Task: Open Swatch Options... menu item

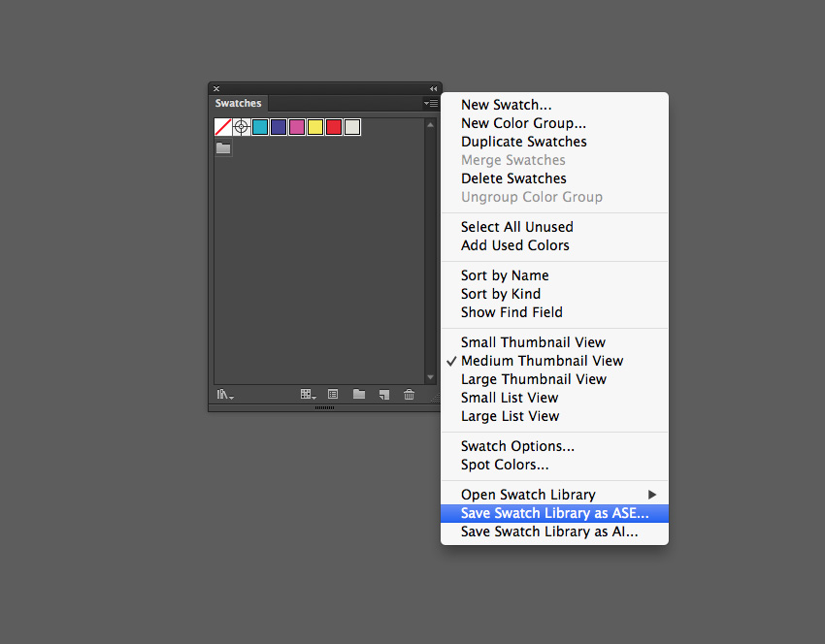Action: pos(554,446)
